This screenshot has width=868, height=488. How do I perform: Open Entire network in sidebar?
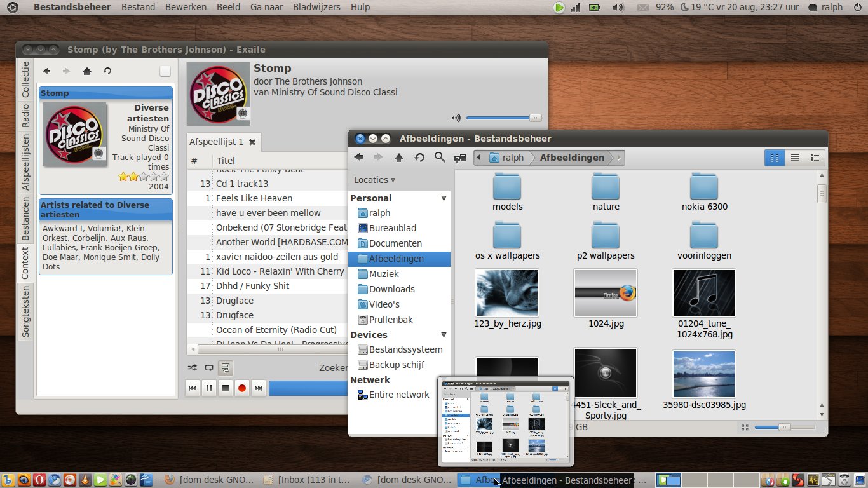click(x=400, y=395)
